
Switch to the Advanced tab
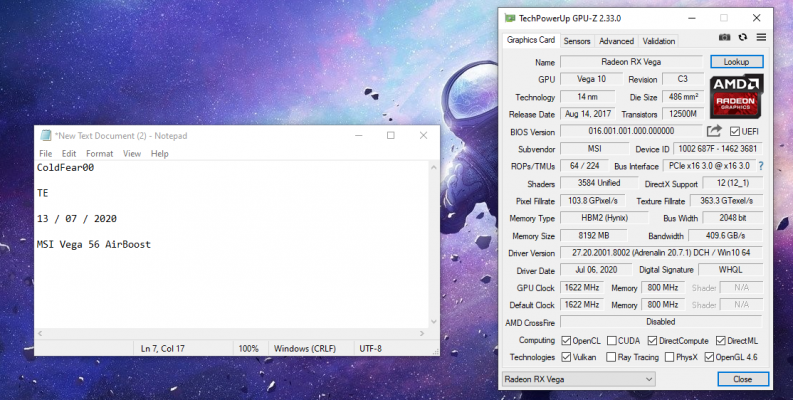[616, 41]
